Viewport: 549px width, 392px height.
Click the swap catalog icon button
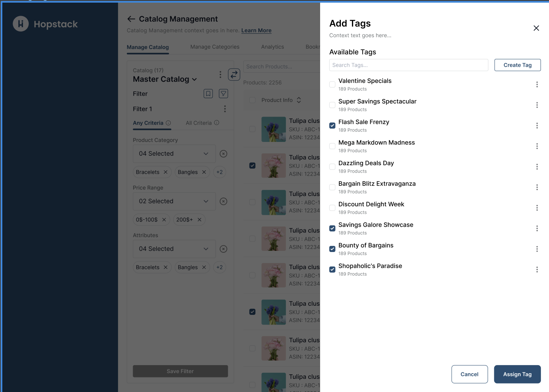(234, 74)
